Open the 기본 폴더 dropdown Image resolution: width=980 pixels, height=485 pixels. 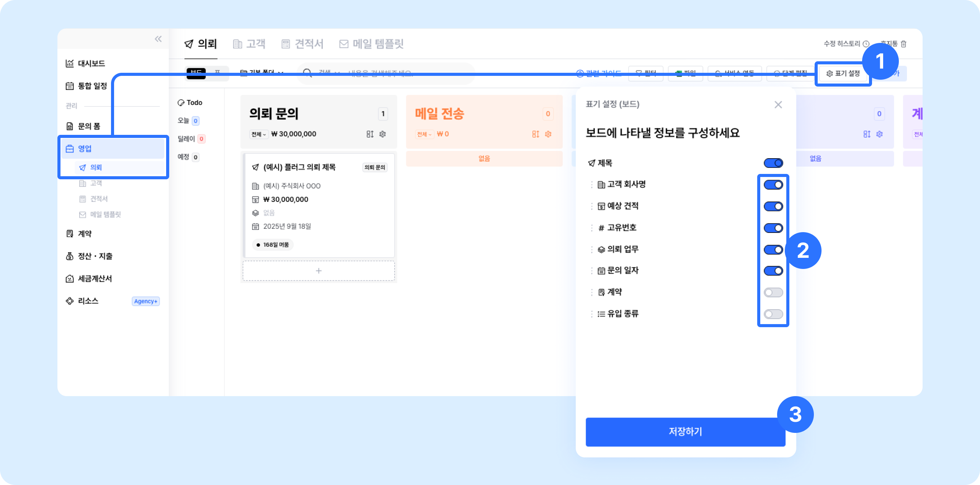point(262,72)
